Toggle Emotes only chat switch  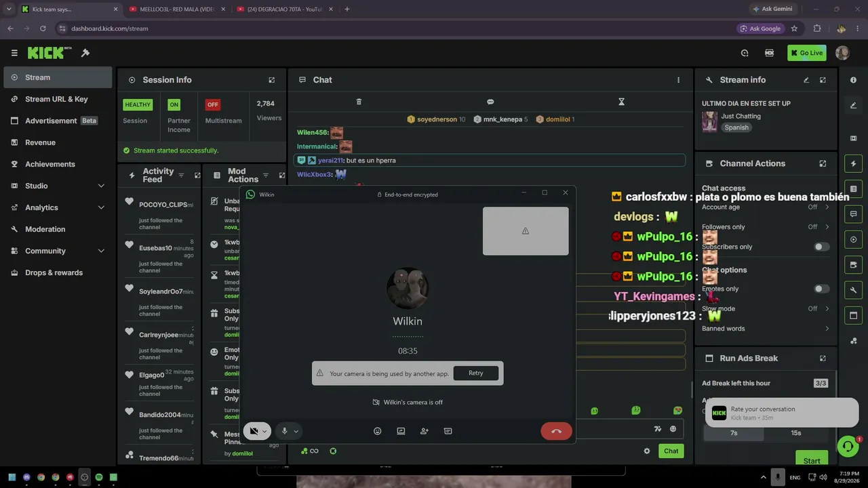(x=821, y=289)
